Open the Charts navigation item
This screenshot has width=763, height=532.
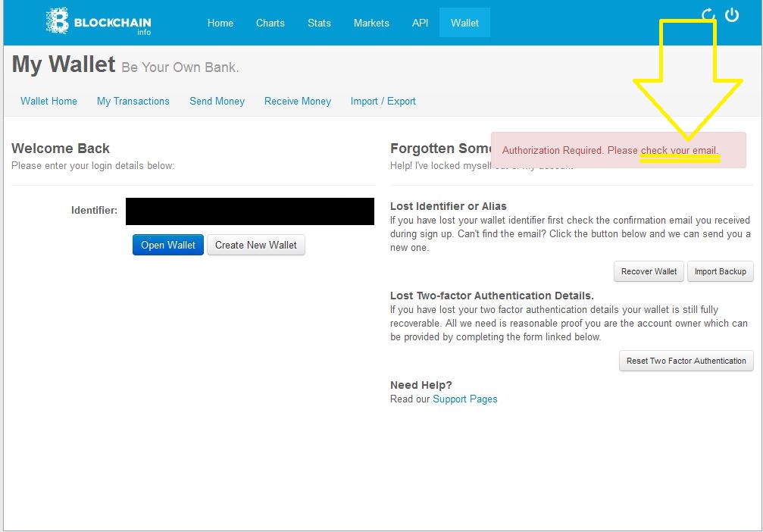click(270, 23)
